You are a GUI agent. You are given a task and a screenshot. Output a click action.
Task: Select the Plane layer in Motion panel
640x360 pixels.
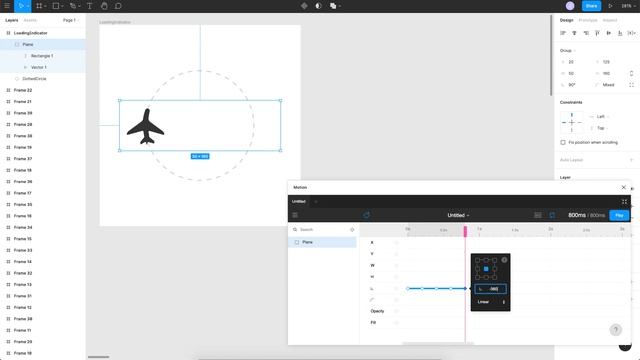(322, 242)
